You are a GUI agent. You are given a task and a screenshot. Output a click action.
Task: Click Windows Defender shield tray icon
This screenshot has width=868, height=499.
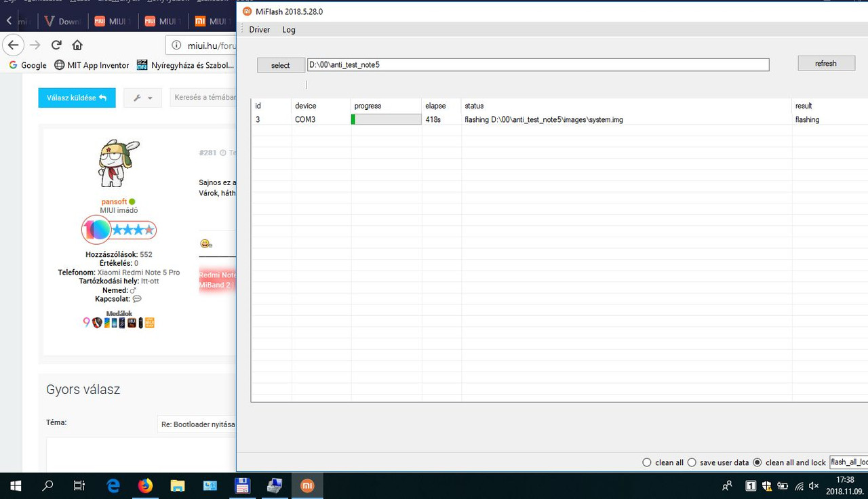(767, 485)
